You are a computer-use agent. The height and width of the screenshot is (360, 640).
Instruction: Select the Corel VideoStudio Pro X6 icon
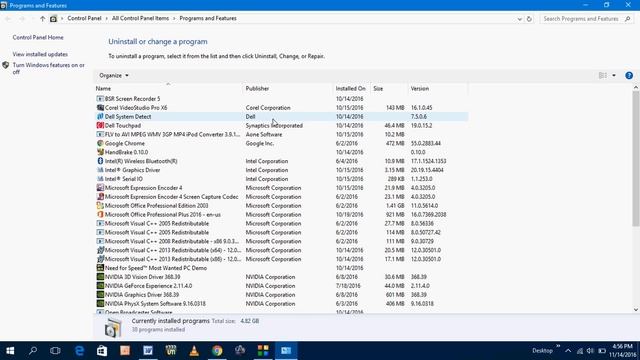[x=100, y=108]
